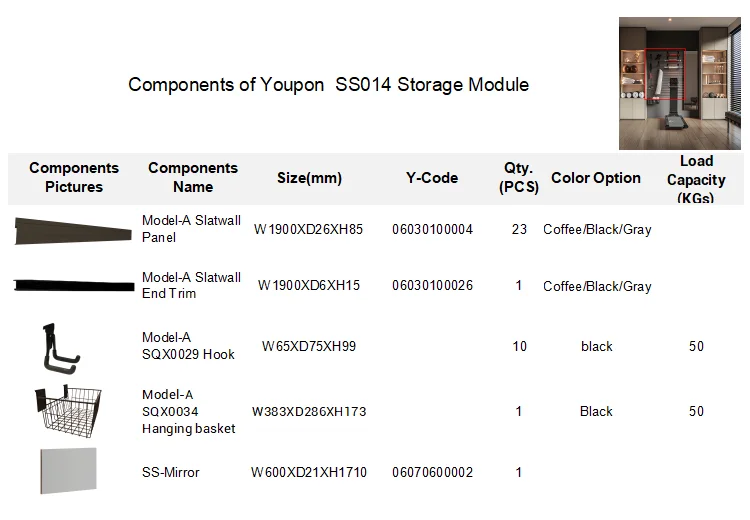Screen dimensions: 750x520
Task: Select size W65XD75XH99 cell
Action: 309,346
